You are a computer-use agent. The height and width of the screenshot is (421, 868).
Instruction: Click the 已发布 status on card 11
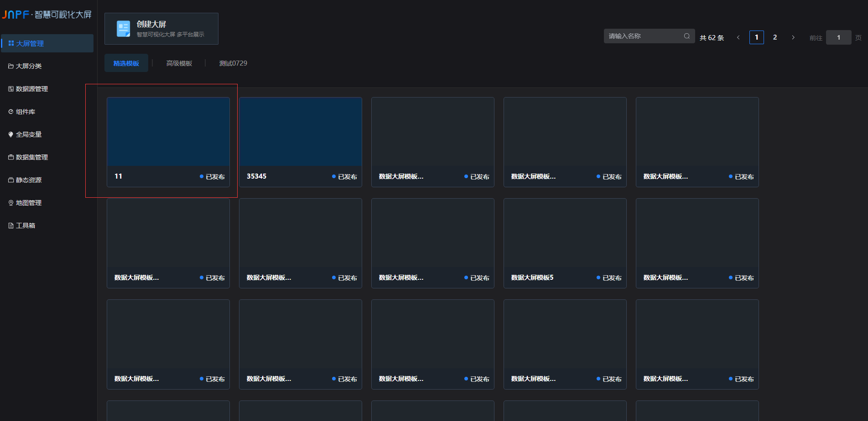click(212, 177)
